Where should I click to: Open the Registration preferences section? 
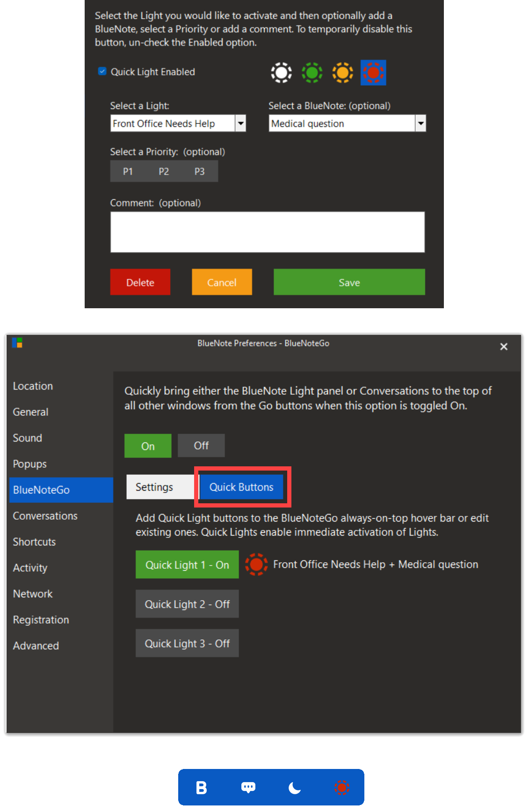point(41,620)
